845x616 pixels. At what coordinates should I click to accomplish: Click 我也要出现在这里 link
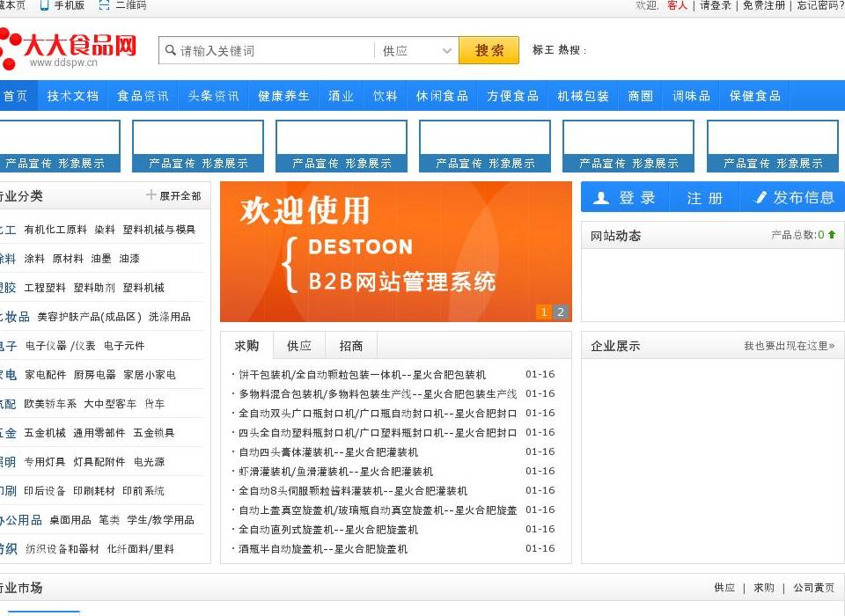tap(789, 346)
